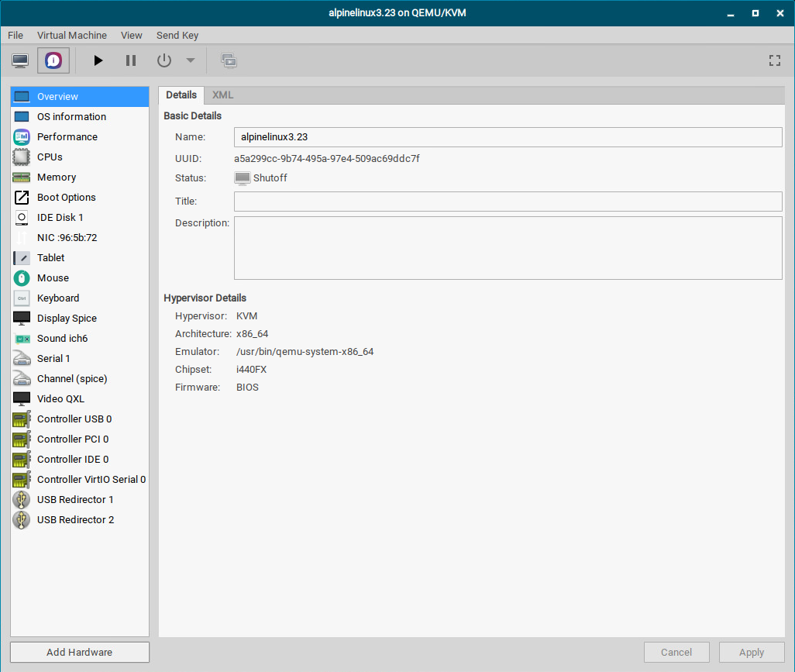Click the Cancel button
The image size is (795, 672).
[676, 652]
